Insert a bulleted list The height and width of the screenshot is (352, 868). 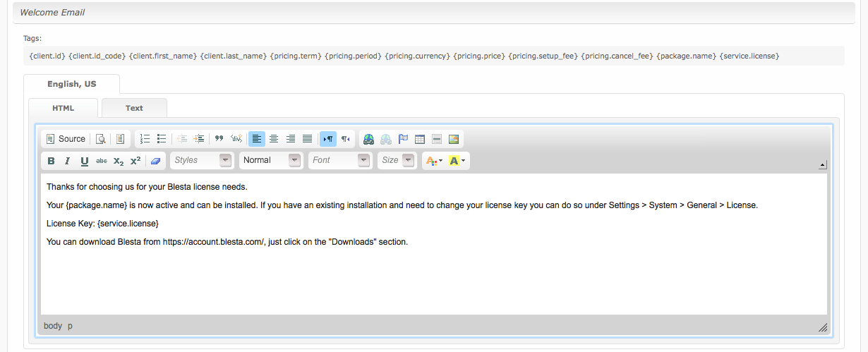pos(162,139)
